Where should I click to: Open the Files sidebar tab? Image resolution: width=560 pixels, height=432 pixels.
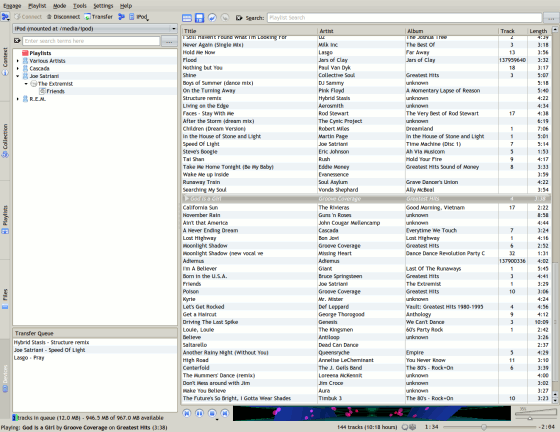[x=5, y=299]
